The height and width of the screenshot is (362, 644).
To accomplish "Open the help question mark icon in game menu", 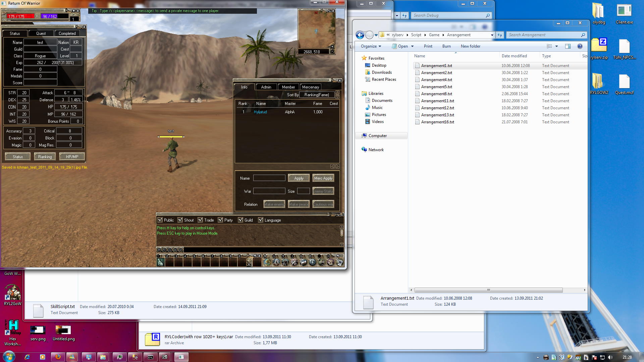I will 330,262.
